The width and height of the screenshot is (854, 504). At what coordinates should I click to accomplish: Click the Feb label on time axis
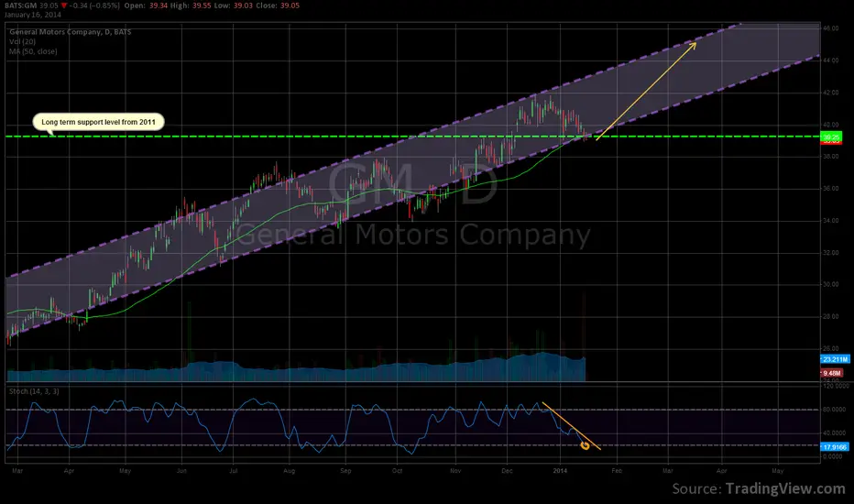click(617, 471)
